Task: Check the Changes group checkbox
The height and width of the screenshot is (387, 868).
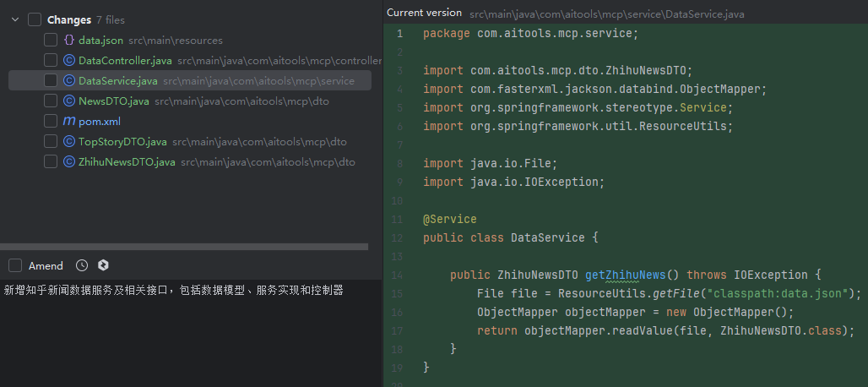Action: (x=35, y=19)
